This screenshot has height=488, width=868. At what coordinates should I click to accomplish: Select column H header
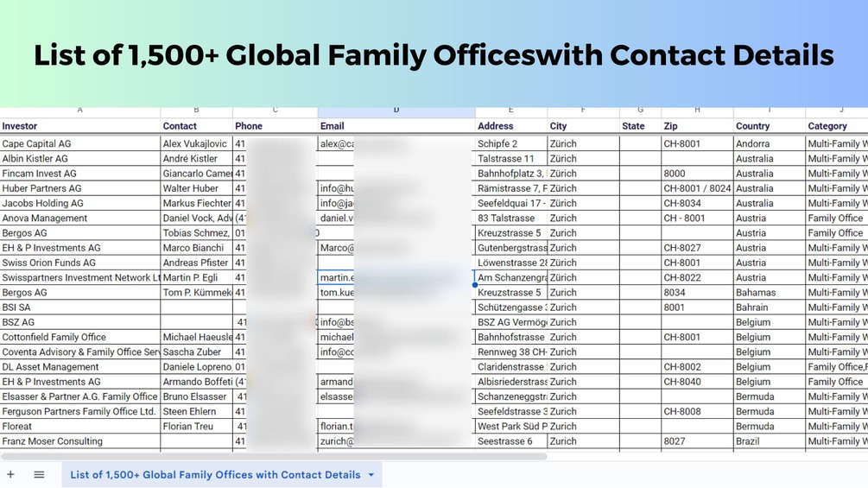click(x=698, y=111)
